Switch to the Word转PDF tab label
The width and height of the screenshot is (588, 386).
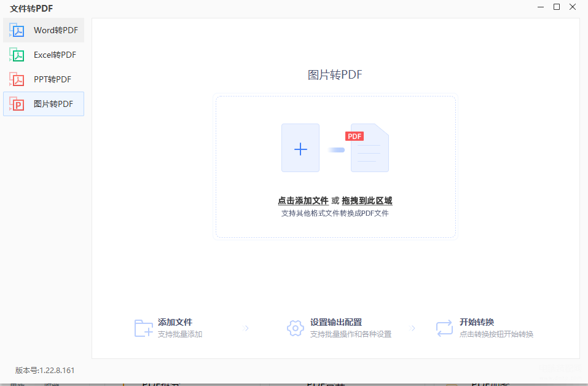tap(55, 30)
